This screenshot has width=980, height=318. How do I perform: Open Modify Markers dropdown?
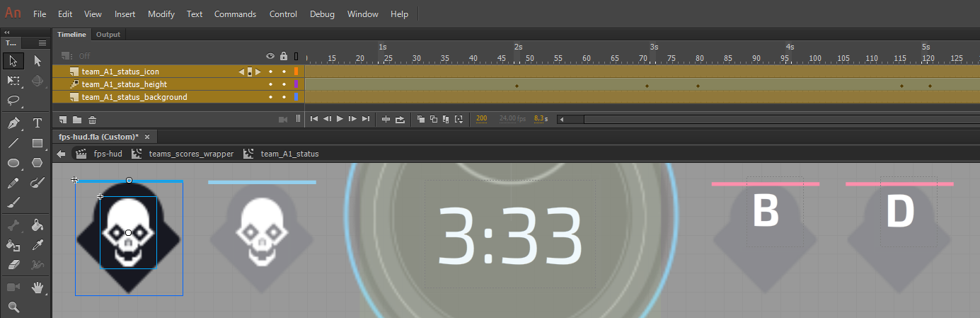click(x=459, y=119)
